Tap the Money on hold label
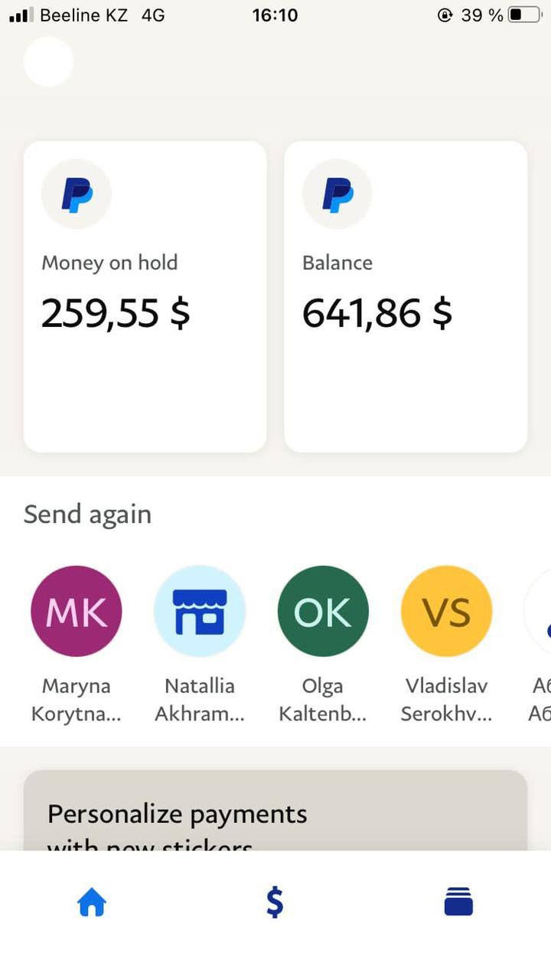The image size is (551, 980). (109, 263)
